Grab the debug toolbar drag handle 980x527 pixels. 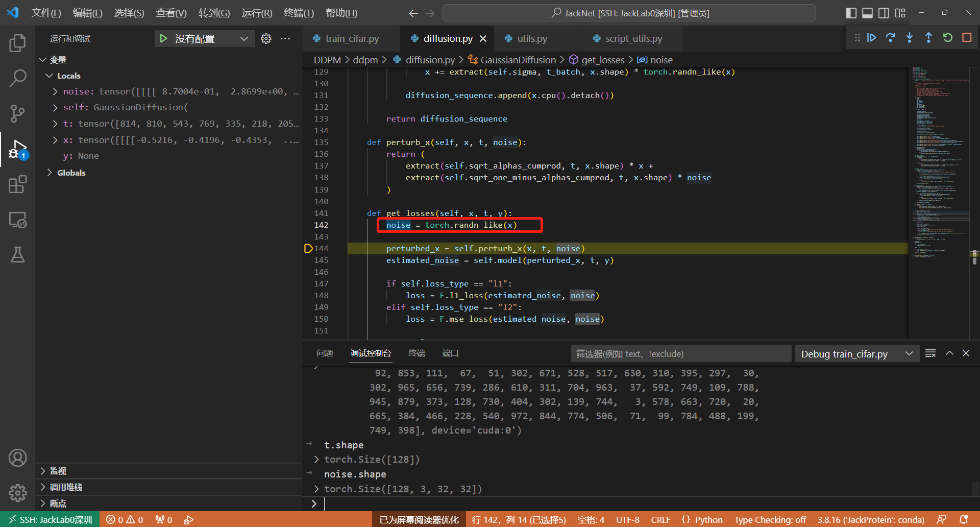[x=857, y=38]
